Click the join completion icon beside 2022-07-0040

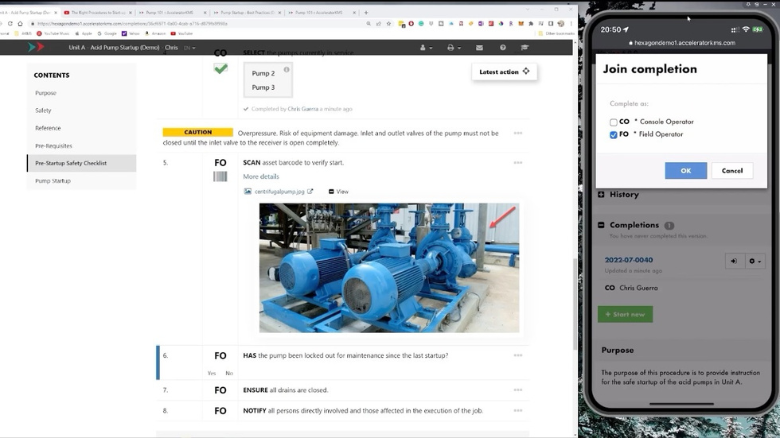(734, 261)
